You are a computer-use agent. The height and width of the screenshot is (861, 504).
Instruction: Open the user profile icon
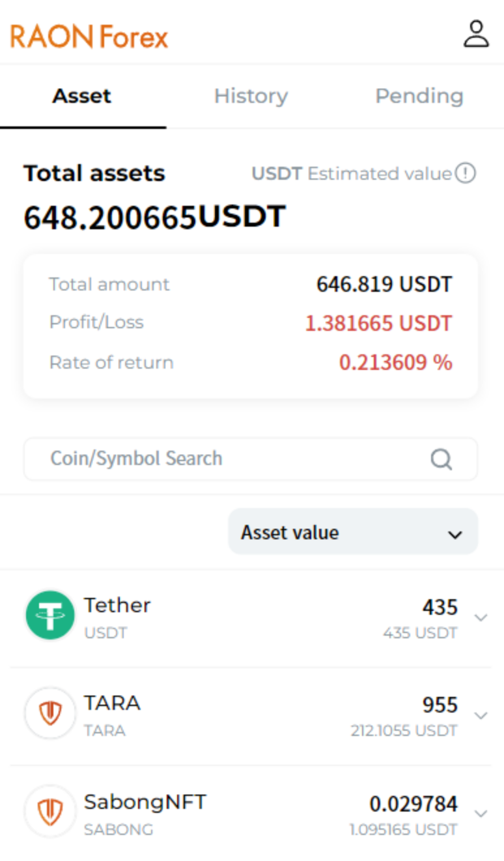[x=476, y=35]
